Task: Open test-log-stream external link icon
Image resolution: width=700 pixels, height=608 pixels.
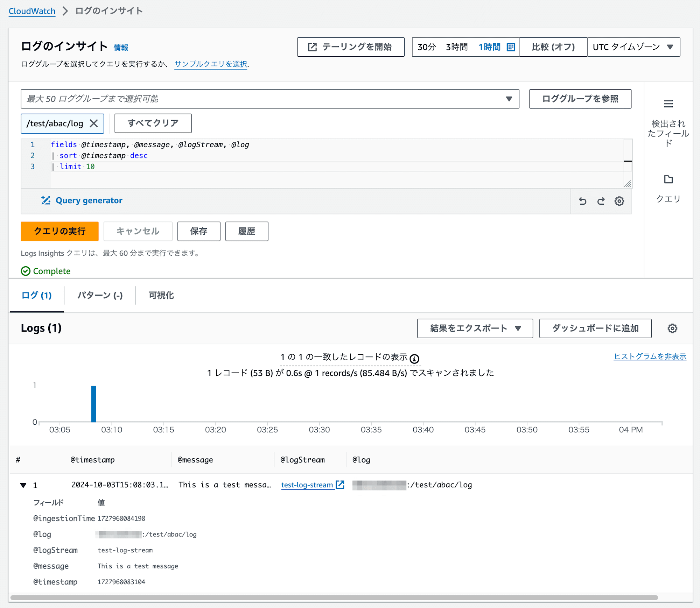Action: tap(340, 485)
